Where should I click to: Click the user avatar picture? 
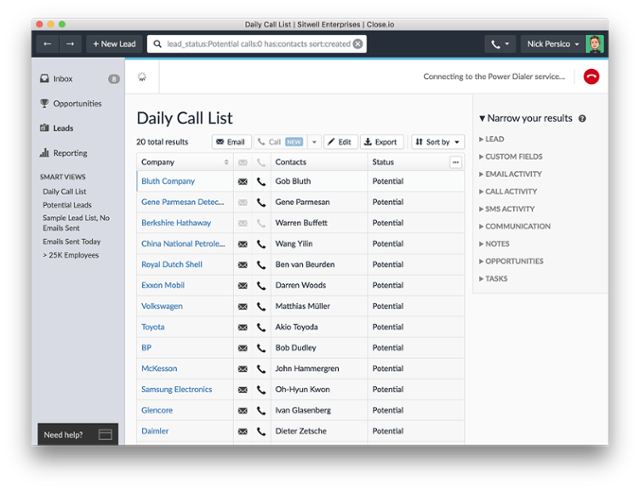pos(595,44)
